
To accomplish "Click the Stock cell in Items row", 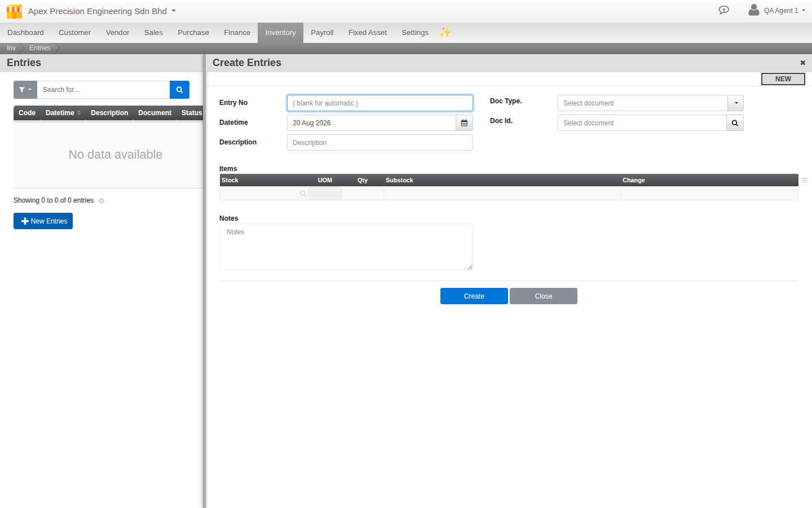I will [x=264, y=194].
